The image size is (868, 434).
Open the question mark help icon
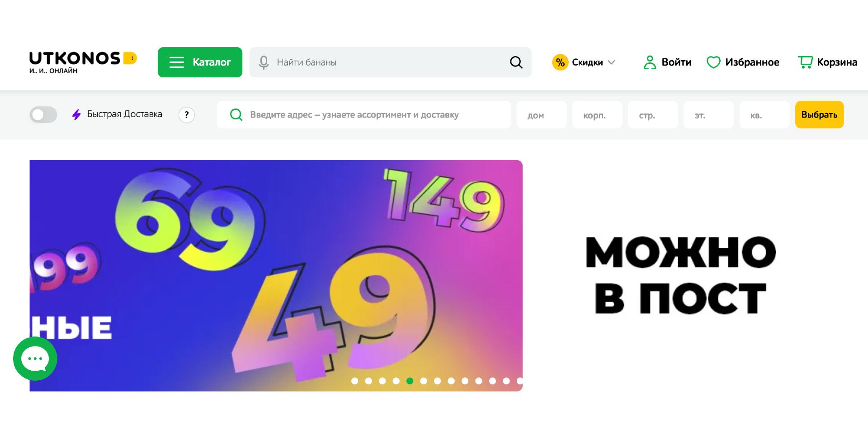coord(187,115)
